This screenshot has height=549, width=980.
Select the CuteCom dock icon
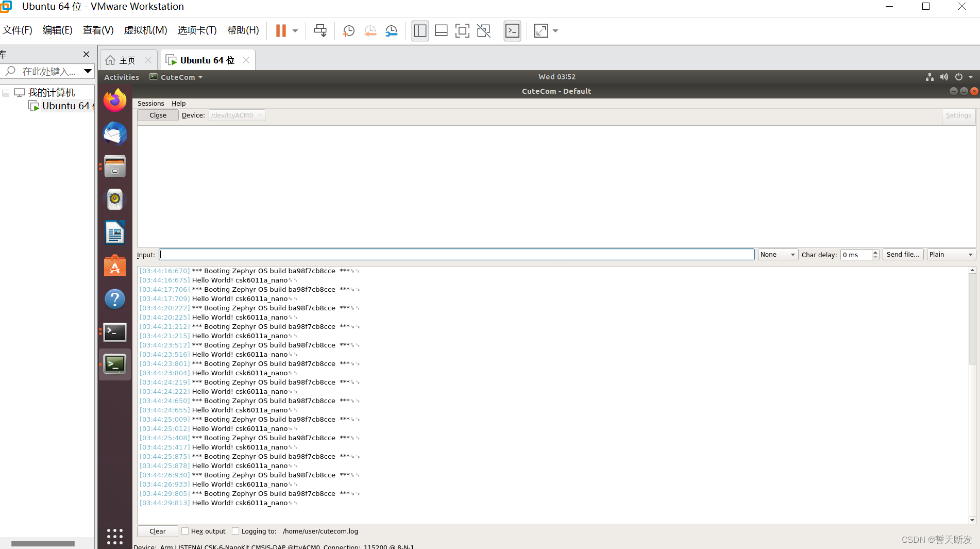[115, 364]
